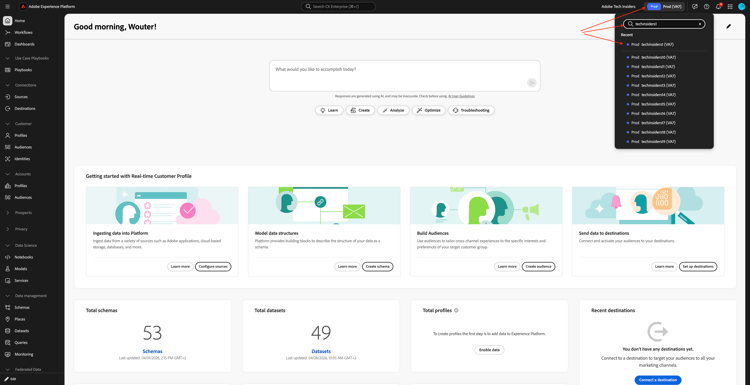750x385 pixels.
Task: Open the Schemas sidebar icon
Action: coord(8,308)
